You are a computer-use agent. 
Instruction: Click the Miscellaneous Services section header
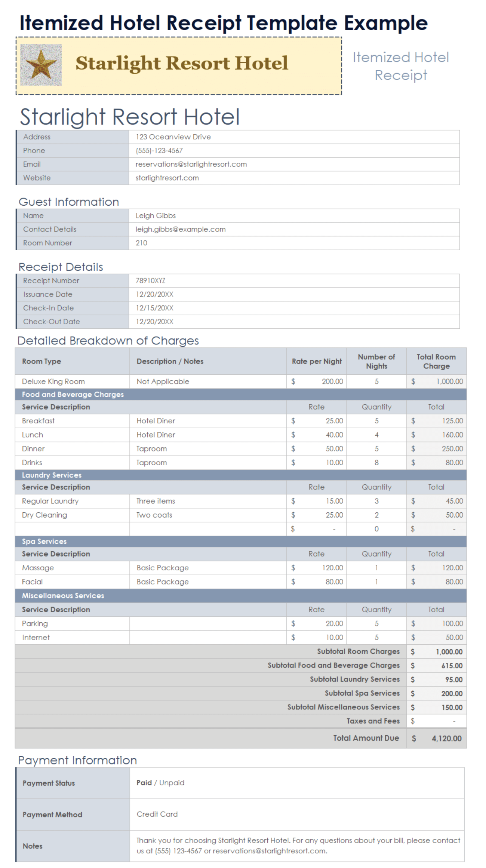click(63, 596)
